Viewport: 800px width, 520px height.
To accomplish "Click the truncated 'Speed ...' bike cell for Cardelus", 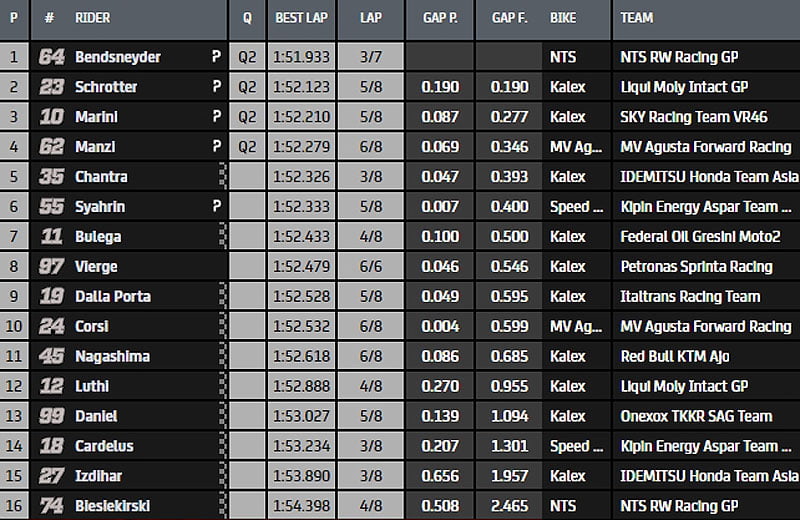I will coord(576,446).
